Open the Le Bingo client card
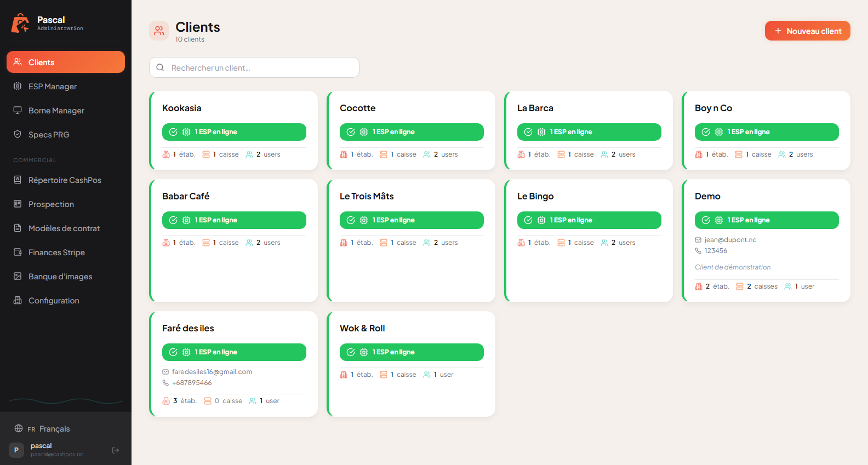 [x=589, y=240]
